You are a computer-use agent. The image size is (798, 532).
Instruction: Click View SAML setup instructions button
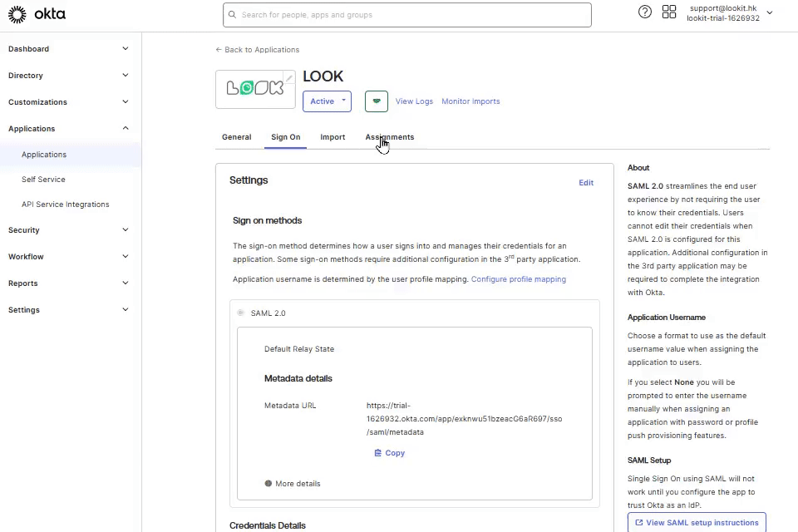(697, 523)
